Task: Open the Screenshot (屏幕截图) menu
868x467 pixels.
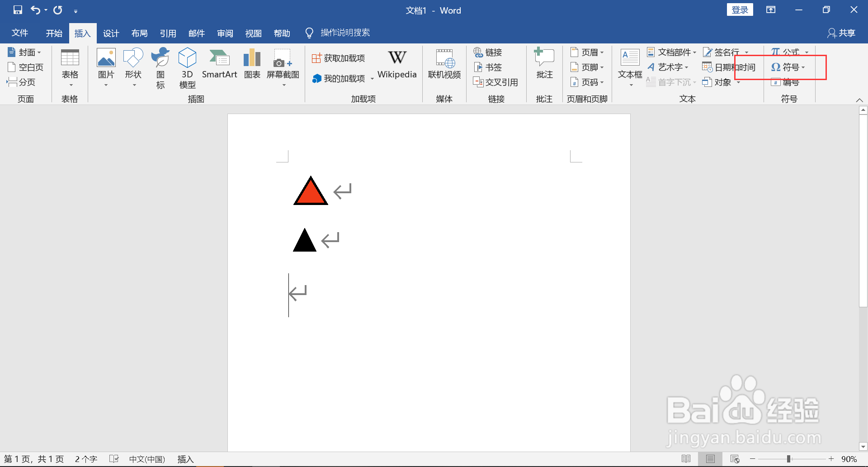Action: point(283,68)
